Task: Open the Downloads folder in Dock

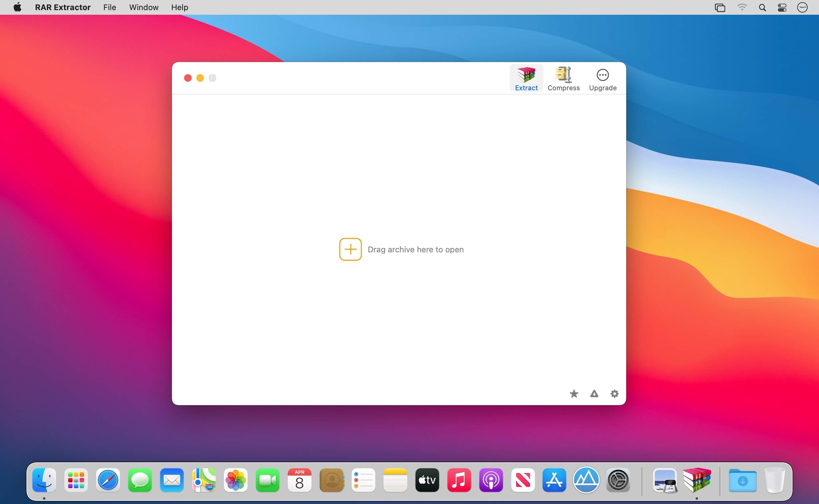Action: (x=742, y=480)
